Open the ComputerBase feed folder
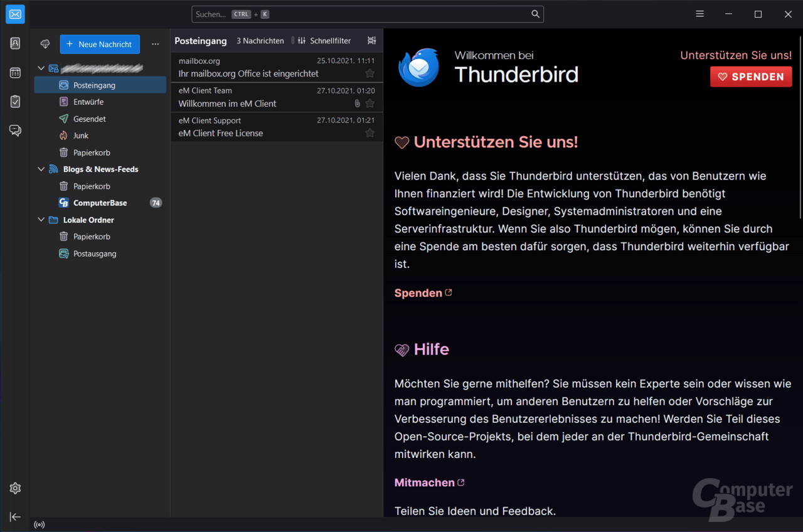 coord(100,203)
